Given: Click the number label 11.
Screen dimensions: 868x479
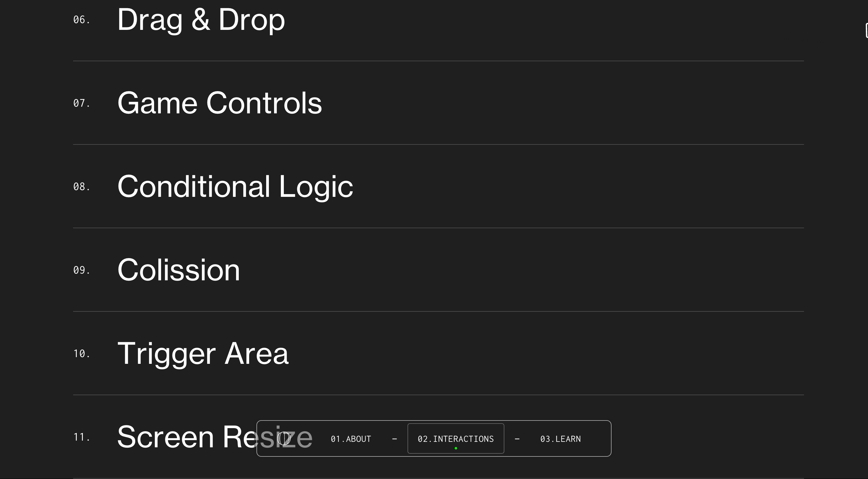Looking at the screenshot, I should [x=82, y=437].
